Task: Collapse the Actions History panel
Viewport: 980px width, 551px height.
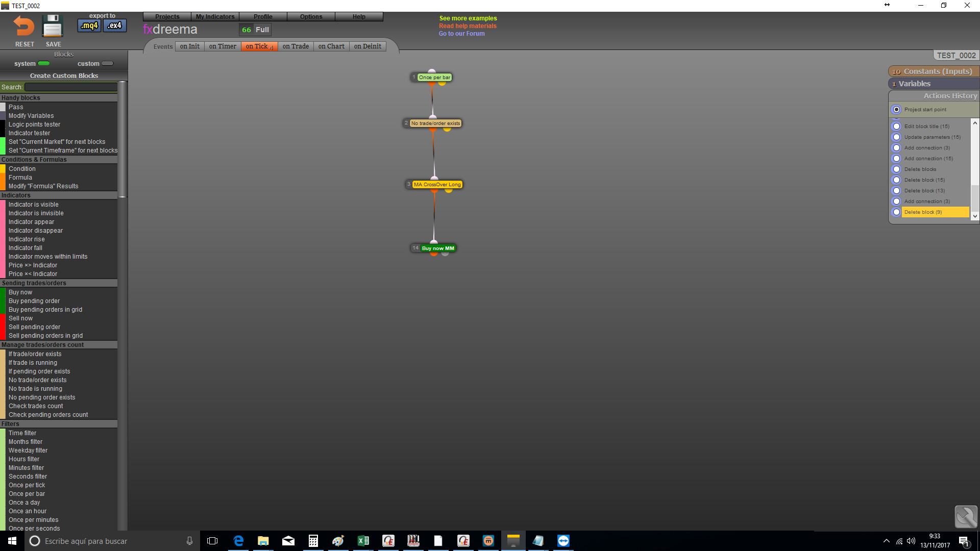Action: coord(934,96)
